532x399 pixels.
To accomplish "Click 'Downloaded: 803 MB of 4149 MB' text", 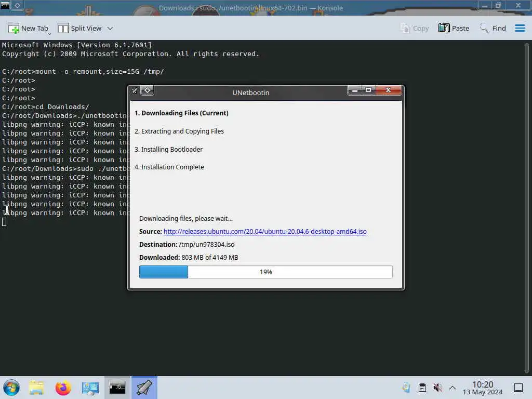I will (189, 258).
